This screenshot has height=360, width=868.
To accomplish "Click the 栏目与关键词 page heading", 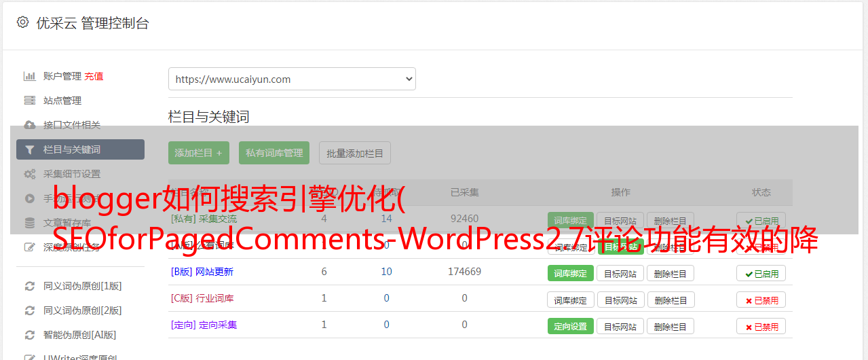I will point(208,117).
